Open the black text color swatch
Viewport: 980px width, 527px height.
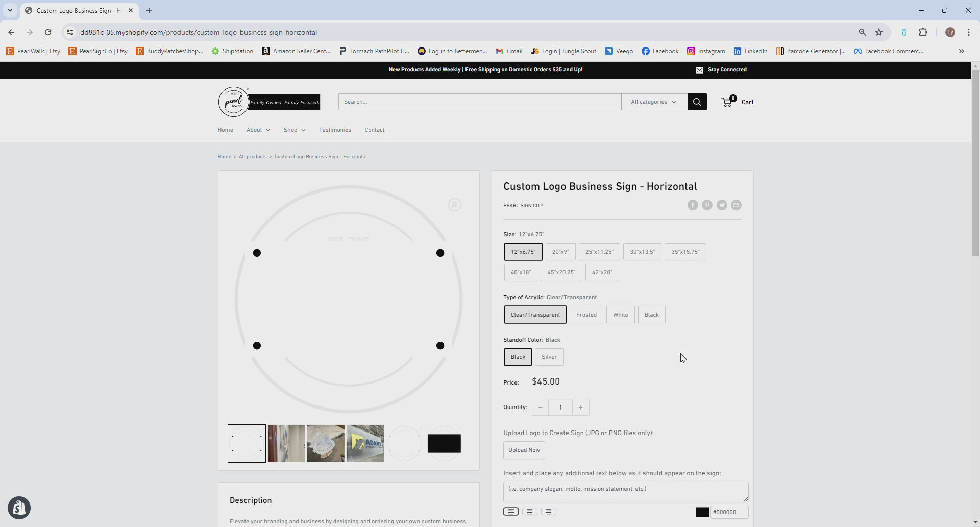702,512
